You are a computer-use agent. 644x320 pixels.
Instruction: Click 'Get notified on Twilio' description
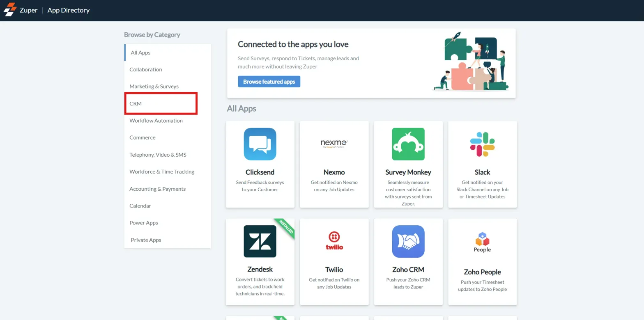click(334, 283)
